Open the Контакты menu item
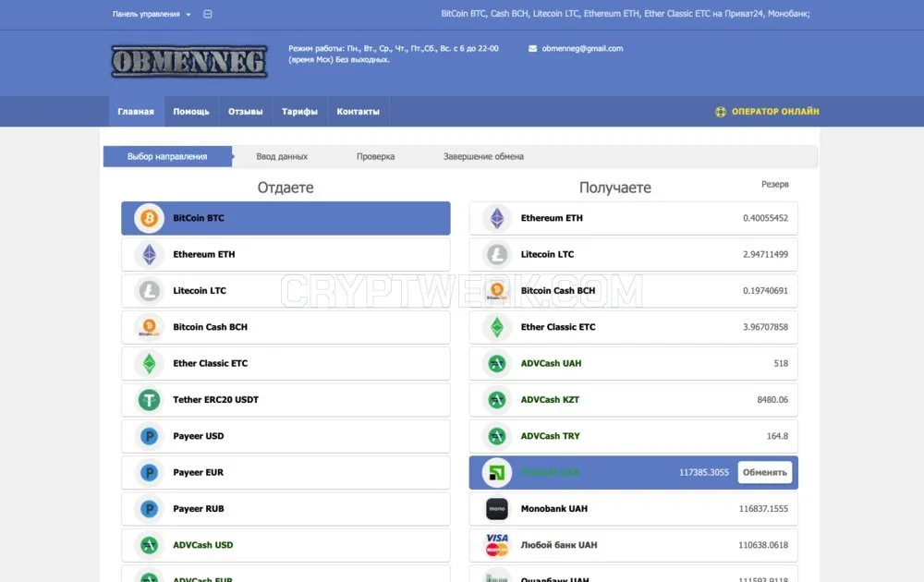Screen dimensions: 924x582 [358, 112]
